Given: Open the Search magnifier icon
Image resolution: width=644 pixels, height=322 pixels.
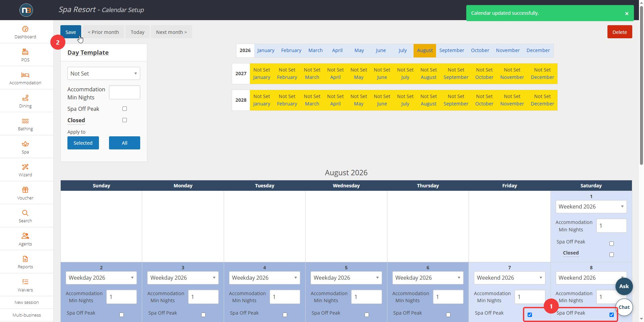Looking at the screenshot, I should 25,213.
